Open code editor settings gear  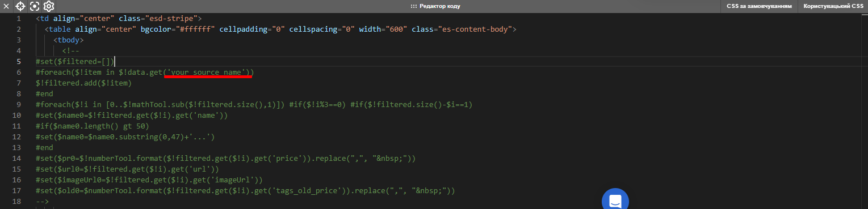click(x=49, y=6)
